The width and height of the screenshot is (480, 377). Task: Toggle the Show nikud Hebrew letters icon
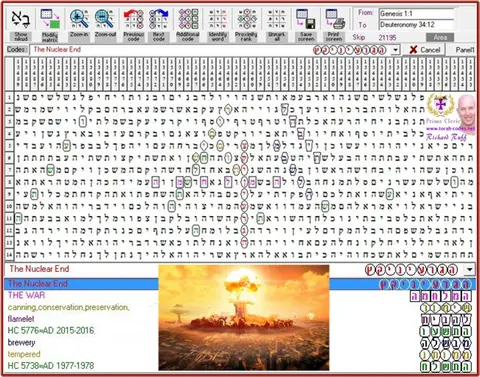(x=21, y=19)
